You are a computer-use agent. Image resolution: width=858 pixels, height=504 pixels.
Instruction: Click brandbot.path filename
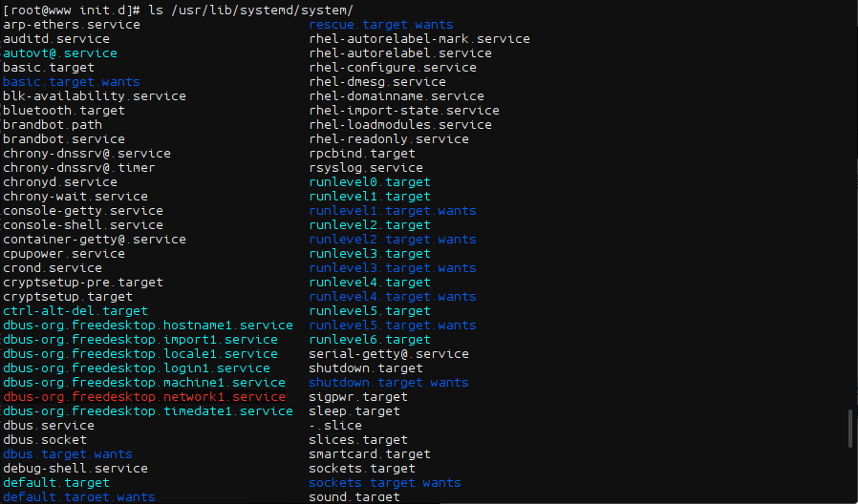[53, 125]
